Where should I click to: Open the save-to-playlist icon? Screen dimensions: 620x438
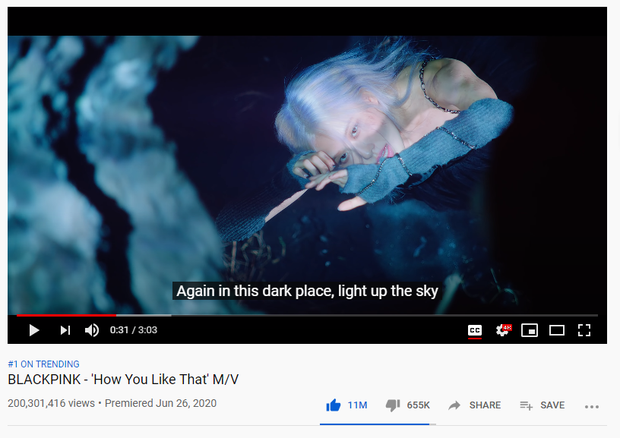[526, 406]
